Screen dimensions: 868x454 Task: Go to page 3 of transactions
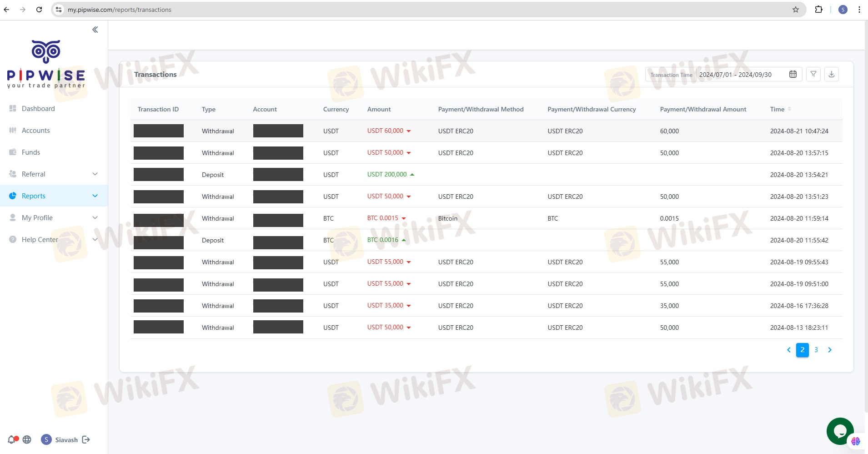pos(816,350)
